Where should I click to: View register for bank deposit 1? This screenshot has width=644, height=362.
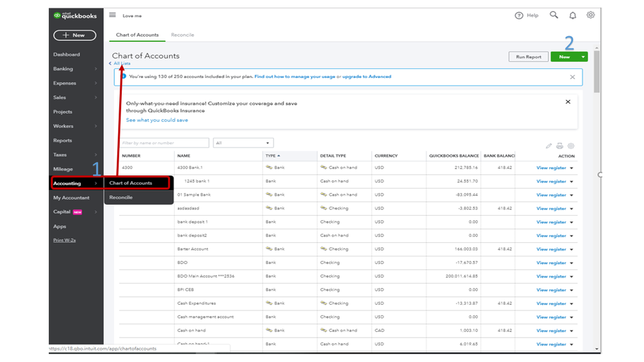(x=551, y=222)
